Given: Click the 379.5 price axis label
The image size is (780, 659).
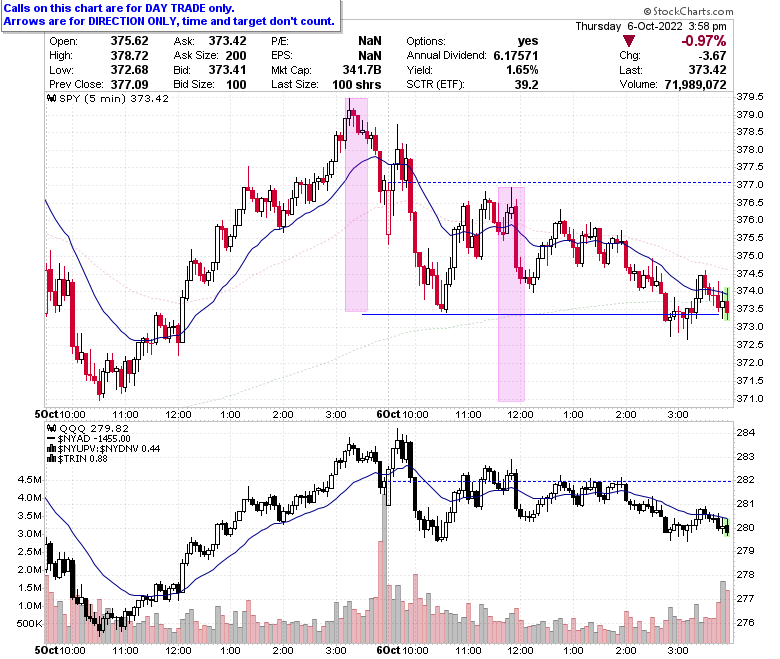Looking at the screenshot, I should [x=750, y=97].
